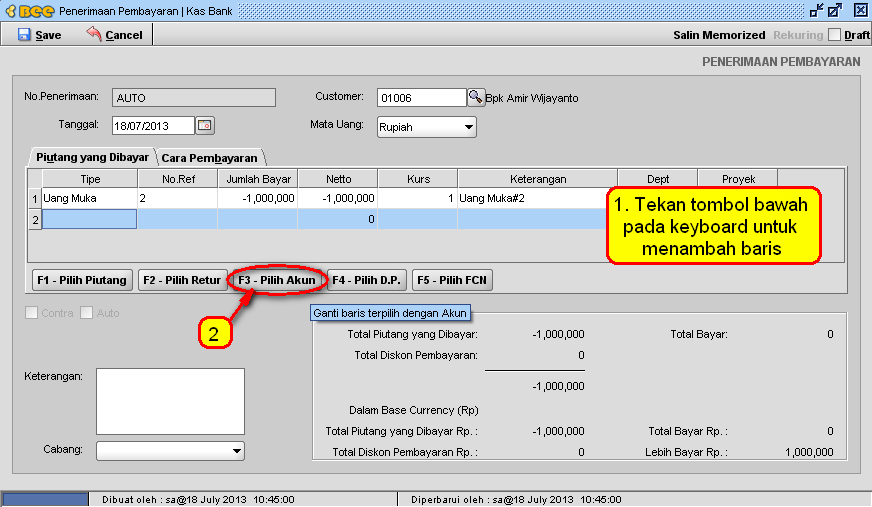
Task: Click the Kurs column header
Action: click(x=418, y=179)
